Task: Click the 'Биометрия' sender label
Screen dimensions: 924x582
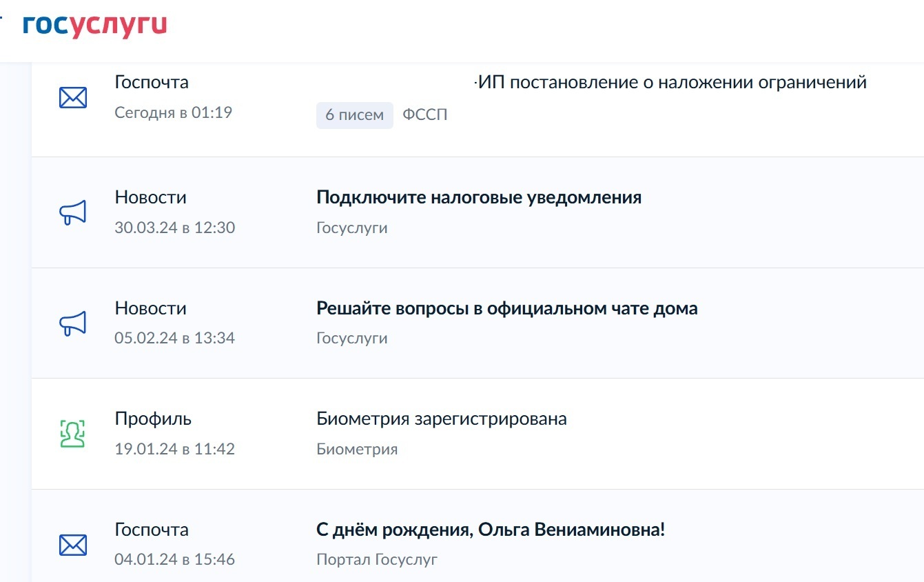Action: 357,449
